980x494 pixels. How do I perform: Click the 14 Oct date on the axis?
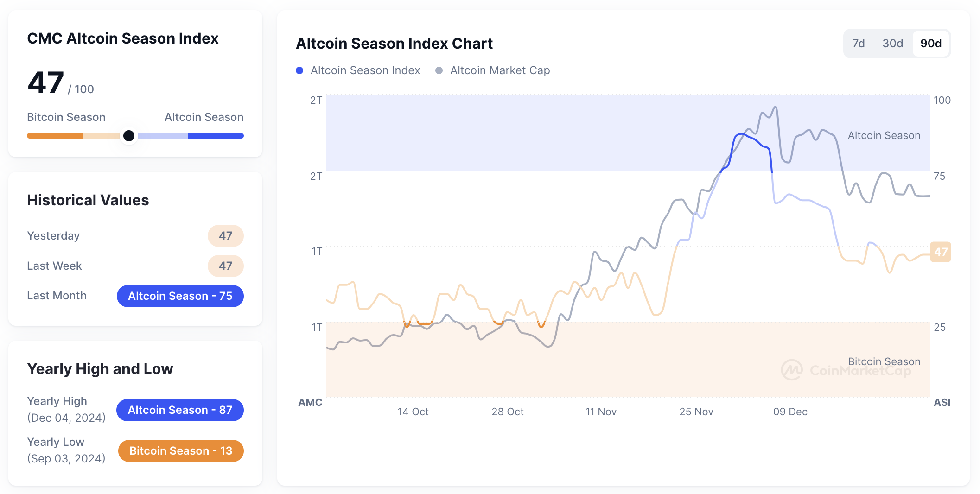[413, 412]
